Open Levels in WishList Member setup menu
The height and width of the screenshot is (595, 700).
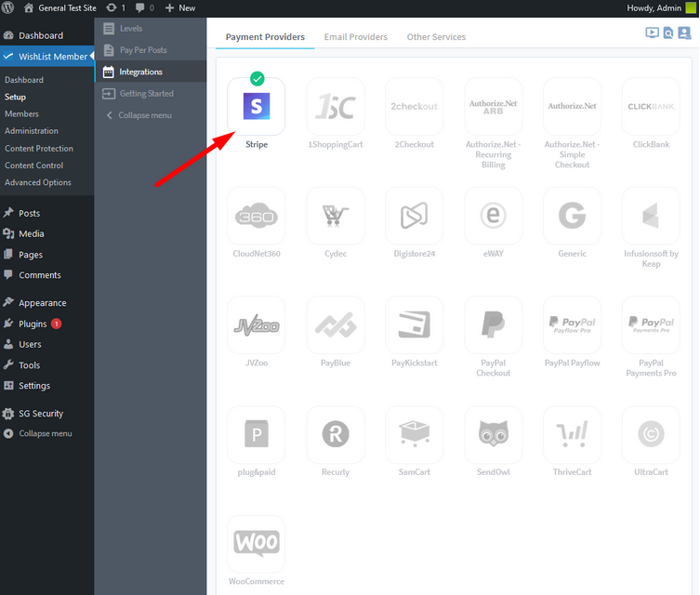151,29
